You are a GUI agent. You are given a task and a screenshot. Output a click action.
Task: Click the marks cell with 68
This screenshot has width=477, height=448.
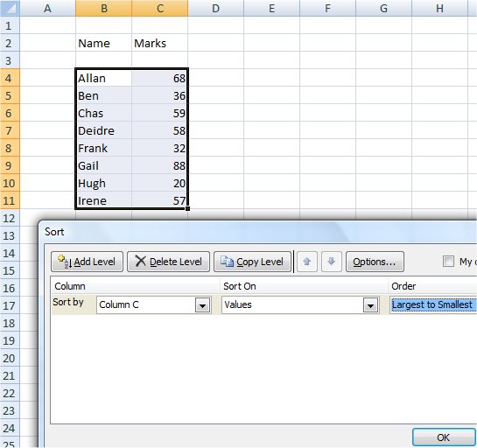click(x=160, y=78)
